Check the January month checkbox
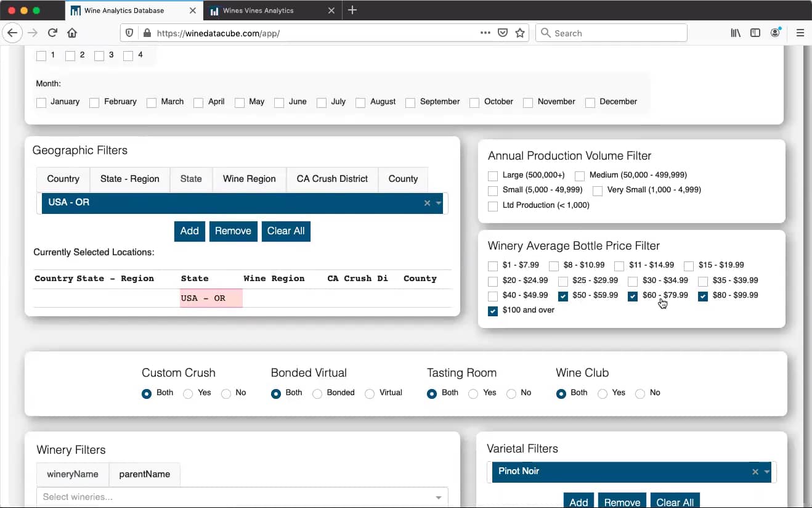Viewport: 812px width, 508px height. point(41,103)
